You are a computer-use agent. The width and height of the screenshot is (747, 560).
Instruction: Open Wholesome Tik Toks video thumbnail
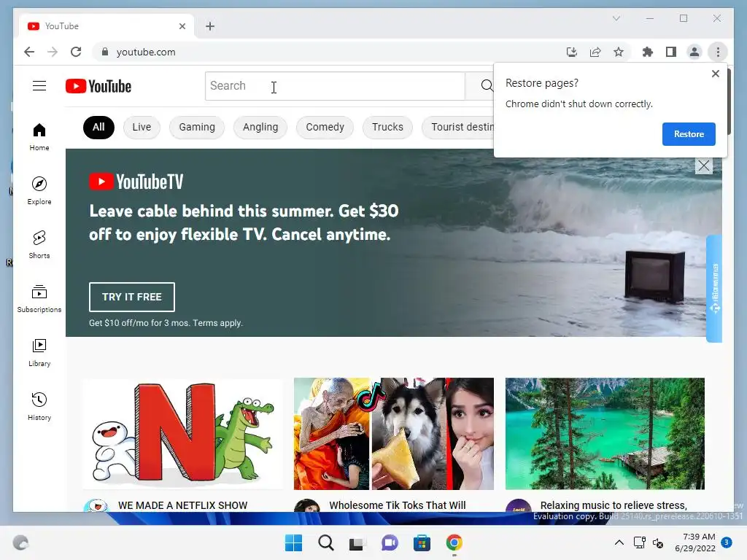point(394,434)
